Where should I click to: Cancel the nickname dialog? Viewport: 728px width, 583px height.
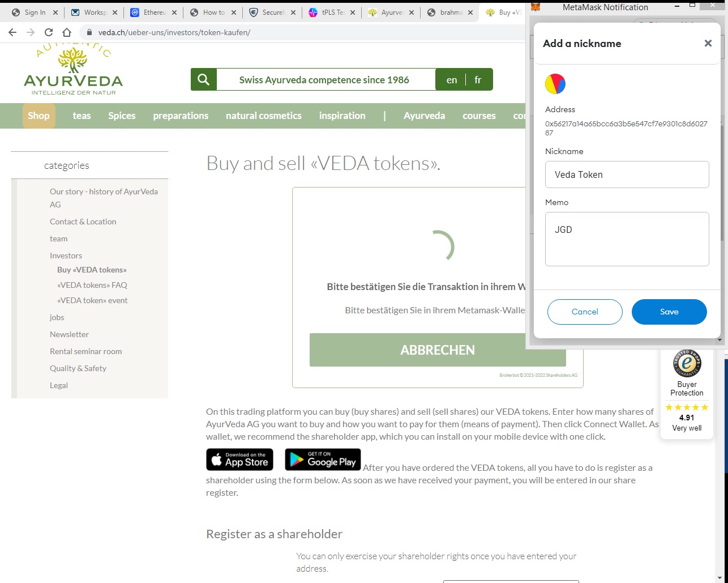tap(585, 312)
